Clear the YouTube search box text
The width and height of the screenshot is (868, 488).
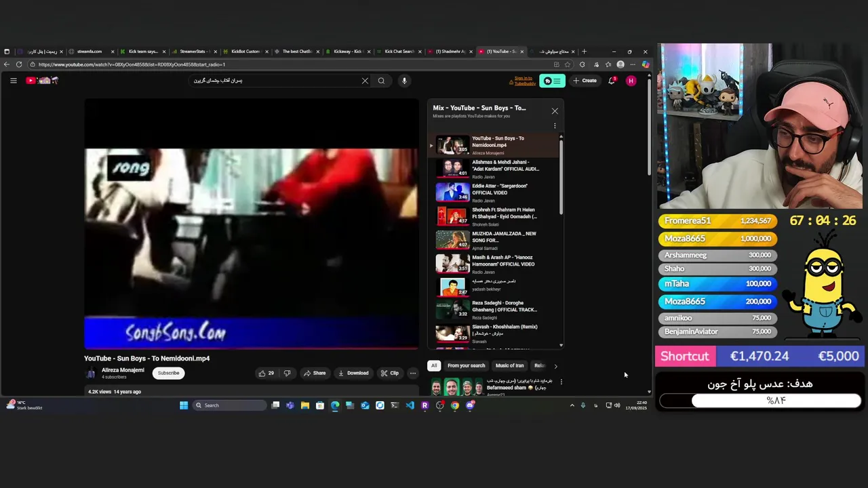(365, 81)
